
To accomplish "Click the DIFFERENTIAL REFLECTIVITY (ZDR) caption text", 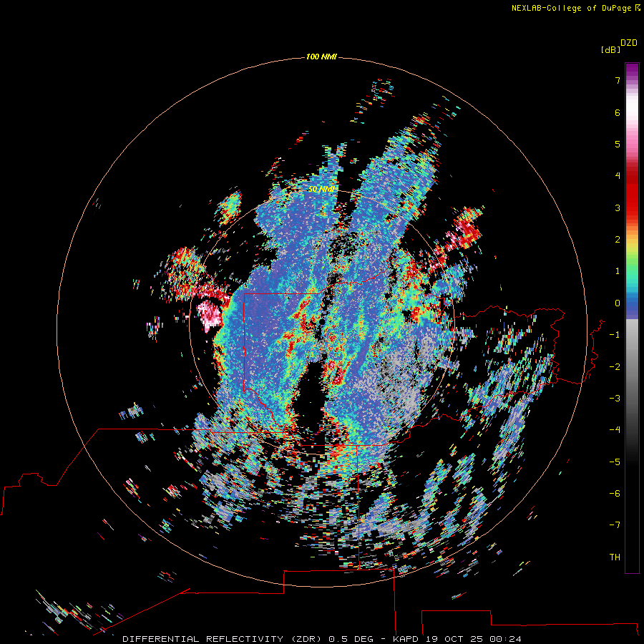I will click(223, 639).
